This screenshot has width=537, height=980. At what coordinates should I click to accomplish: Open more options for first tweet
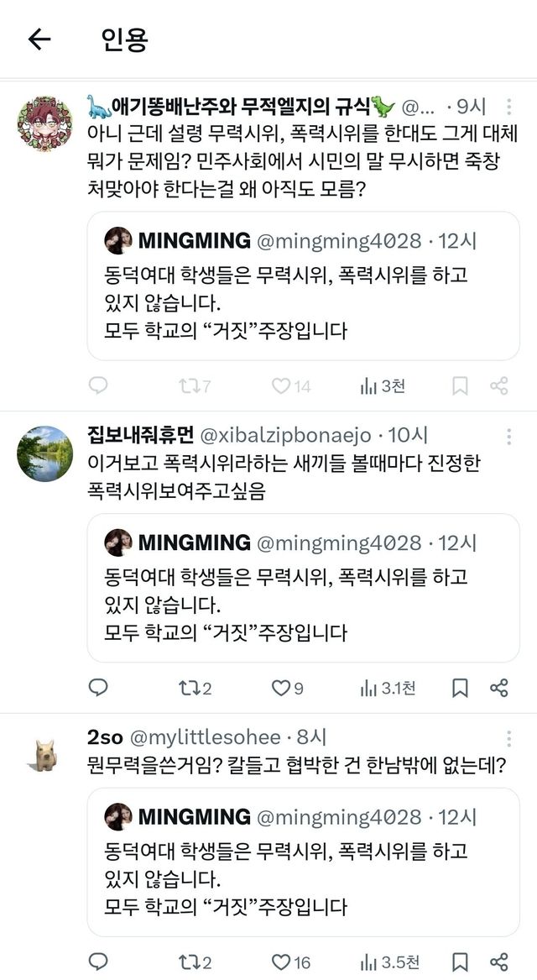coord(508,107)
